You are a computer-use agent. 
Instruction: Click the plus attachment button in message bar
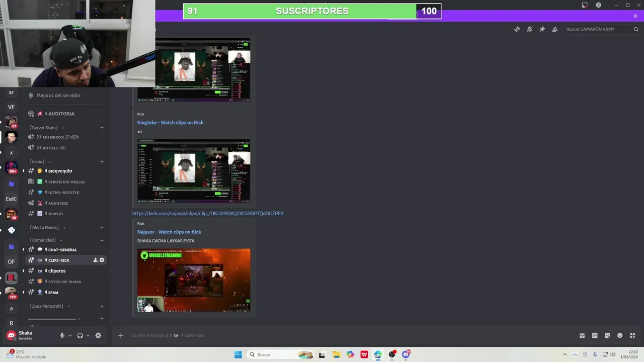(x=121, y=335)
